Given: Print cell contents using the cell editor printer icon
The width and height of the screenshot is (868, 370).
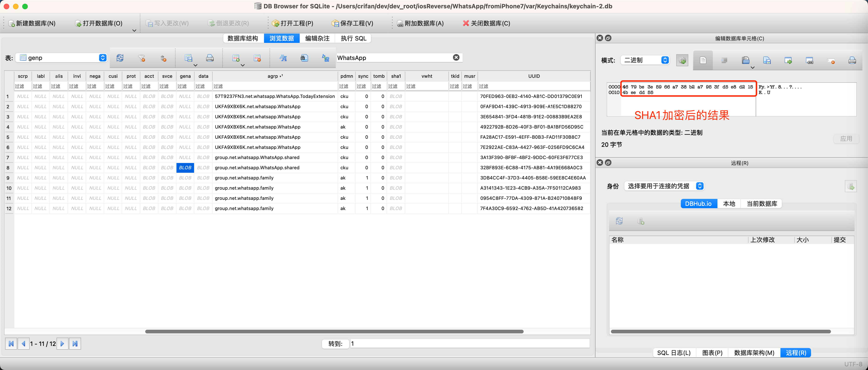Looking at the screenshot, I should pyautogui.click(x=852, y=60).
